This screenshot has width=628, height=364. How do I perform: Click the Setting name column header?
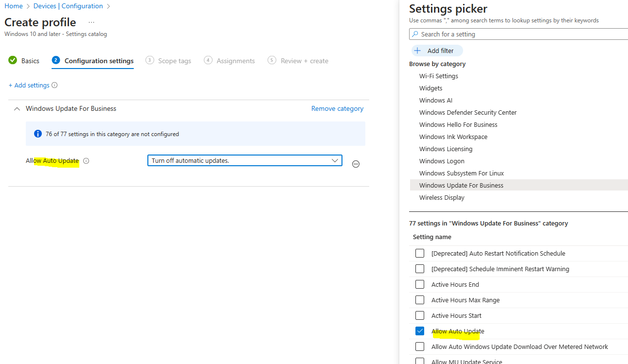coord(432,237)
